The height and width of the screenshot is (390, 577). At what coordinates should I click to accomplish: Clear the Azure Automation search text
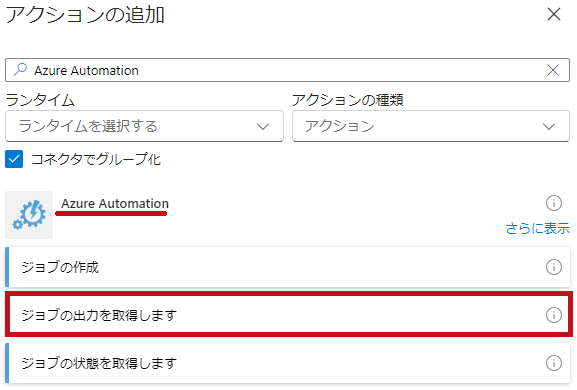pyautogui.click(x=553, y=70)
